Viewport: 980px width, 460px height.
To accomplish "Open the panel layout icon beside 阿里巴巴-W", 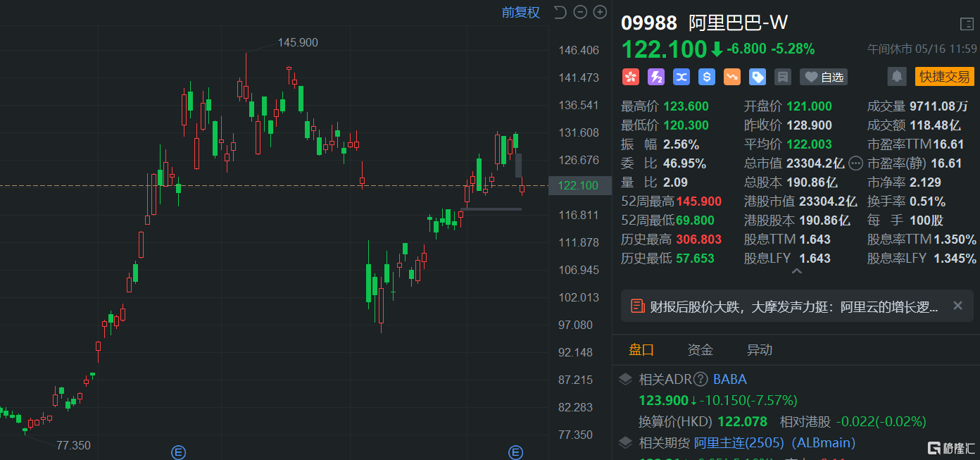I will pyautogui.click(x=967, y=24).
